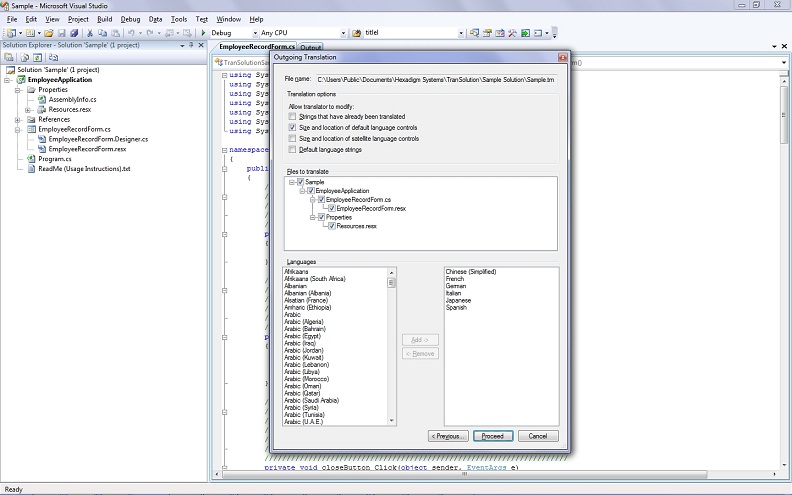Screen dimensions: 792x495
Task: Select 'Chinese (Simplified)' in selected languages
Action: 471,271
